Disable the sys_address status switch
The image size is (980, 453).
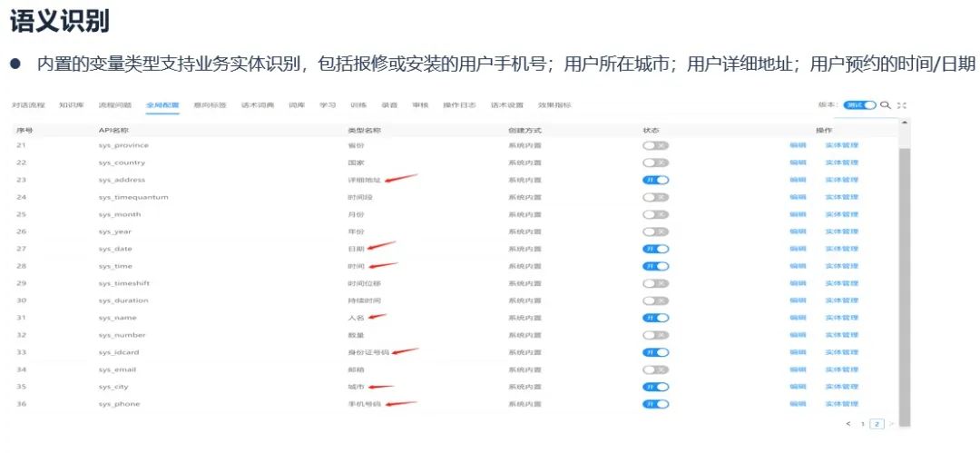[656, 180]
